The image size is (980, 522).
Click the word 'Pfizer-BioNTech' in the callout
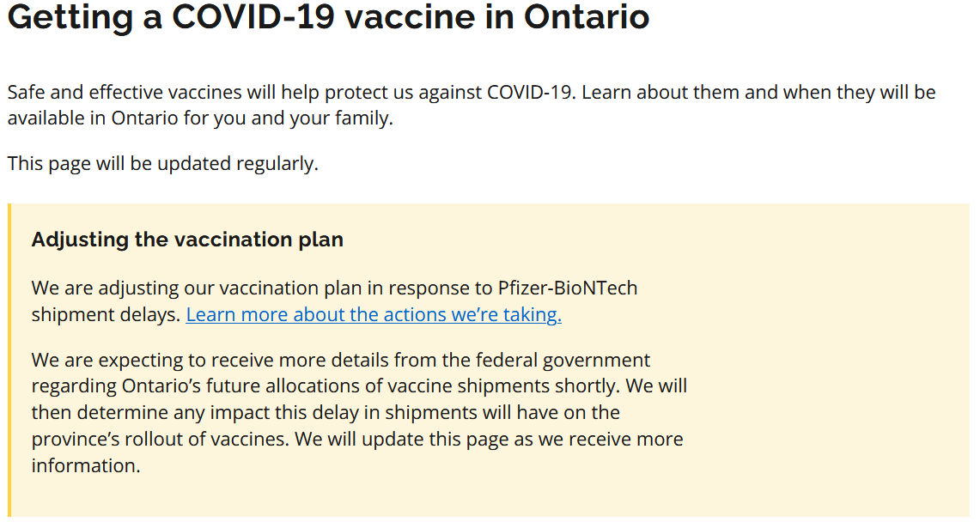click(568, 288)
